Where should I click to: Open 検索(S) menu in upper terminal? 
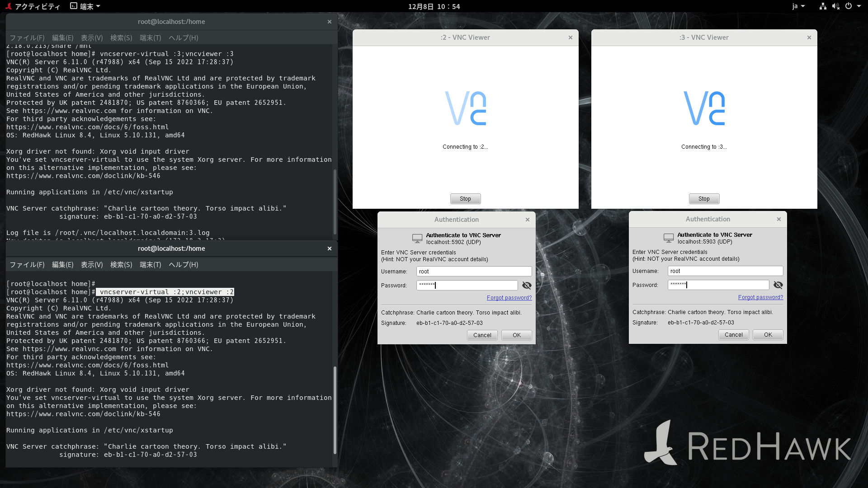[x=121, y=38]
